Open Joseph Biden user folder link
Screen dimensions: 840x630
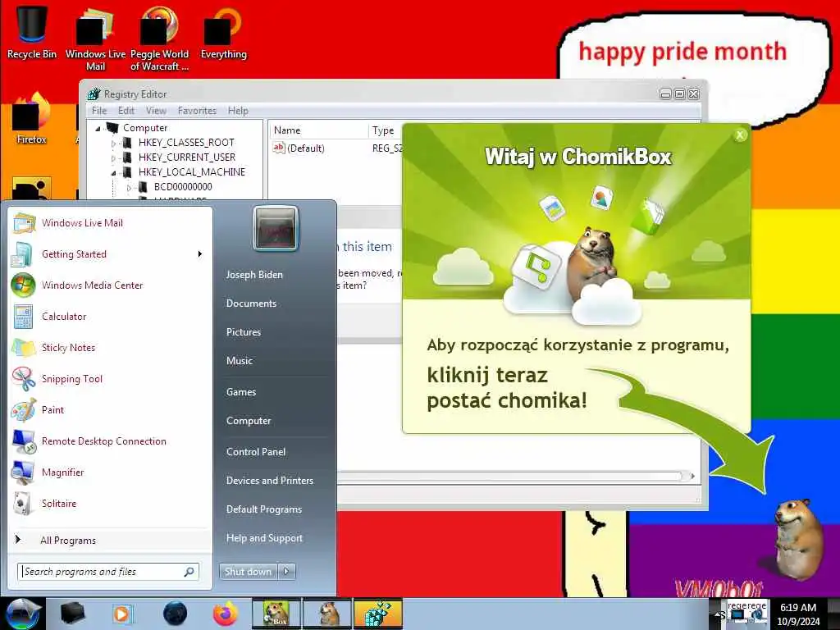point(254,274)
